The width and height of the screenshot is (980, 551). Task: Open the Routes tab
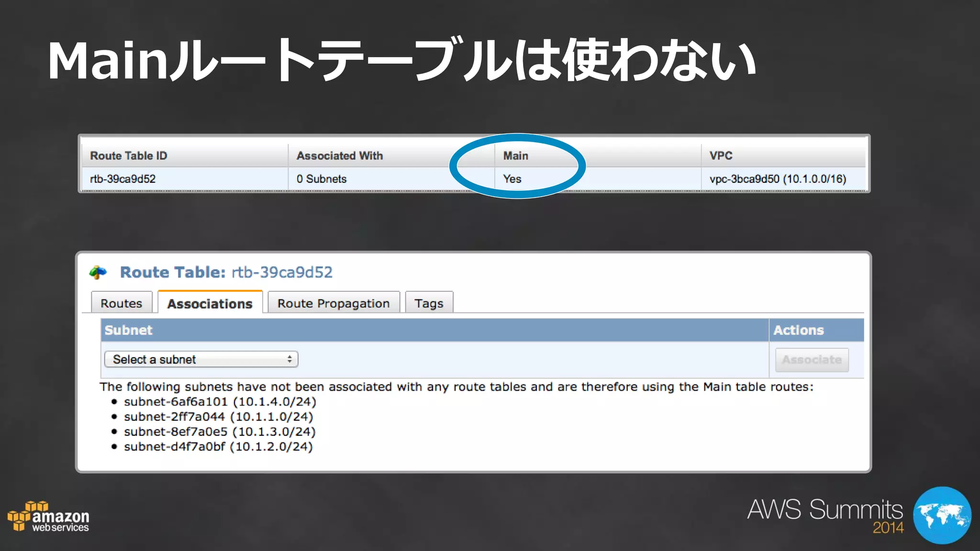point(121,303)
